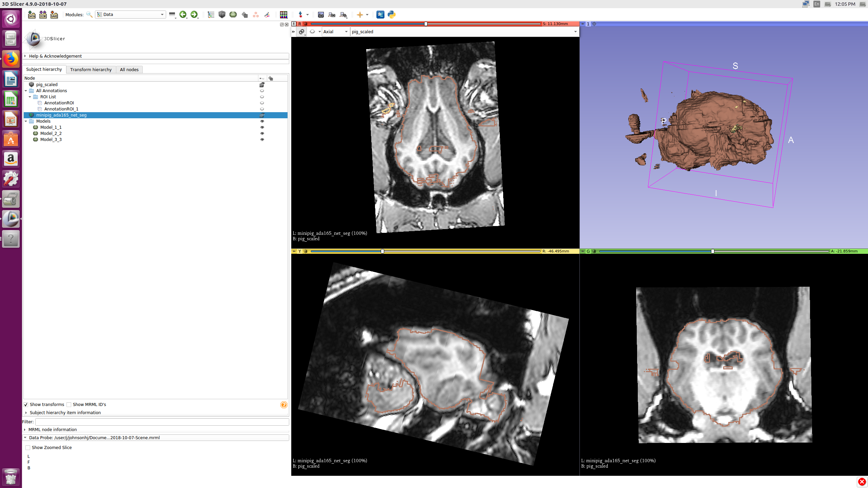
Task: Toggle Show transforms checkbox
Action: point(26,405)
